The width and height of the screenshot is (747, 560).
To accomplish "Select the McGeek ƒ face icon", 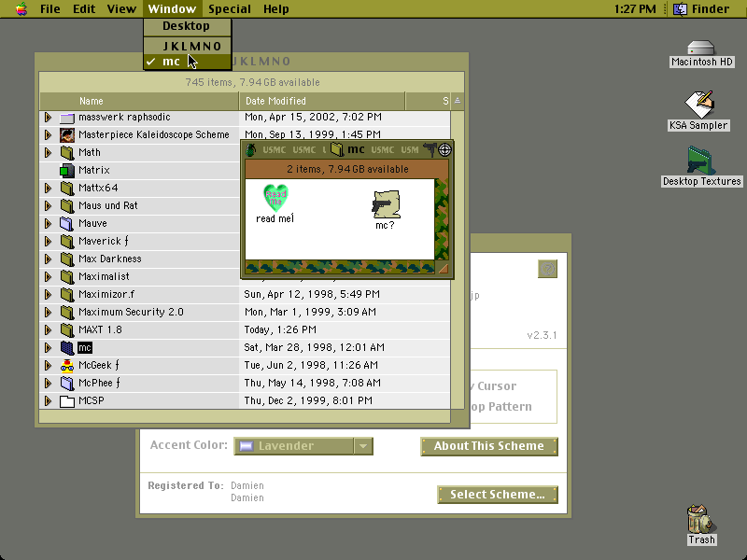I will coord(67,366).
